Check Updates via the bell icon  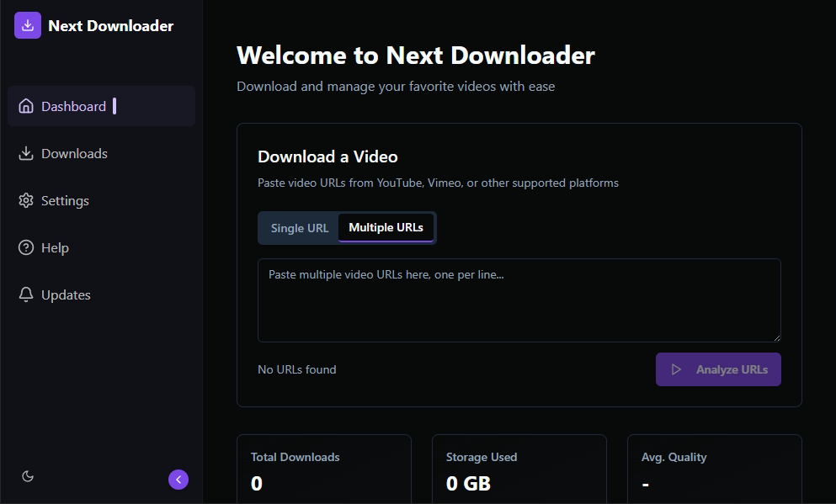click(26, 294)
